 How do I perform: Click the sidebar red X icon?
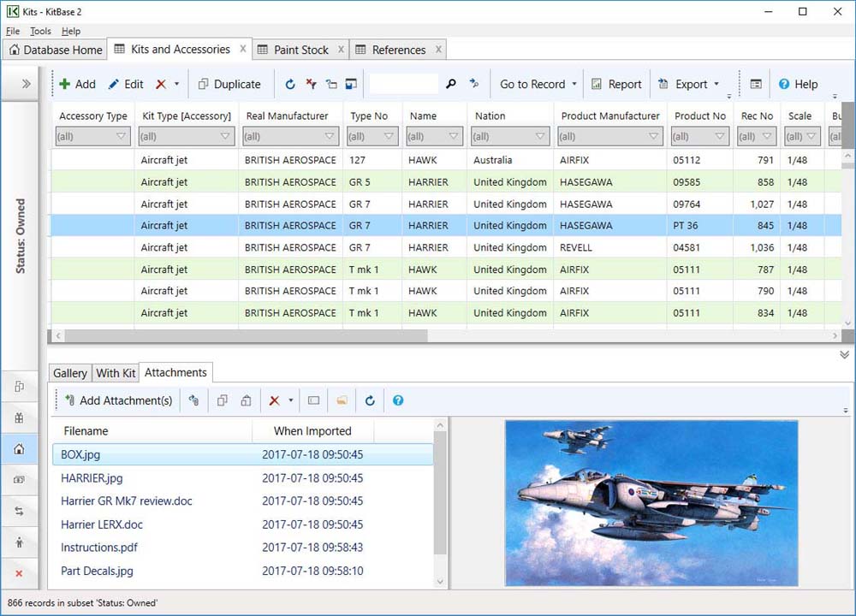19,573
